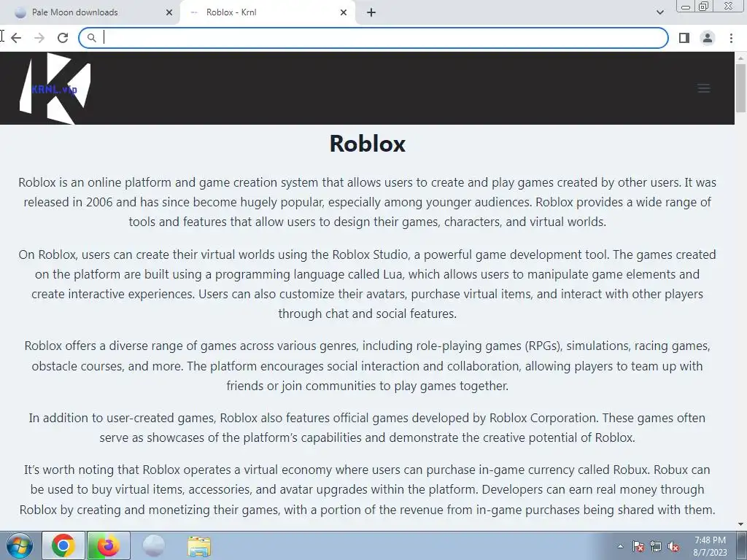Open a new browser tab

coord(371,13)
